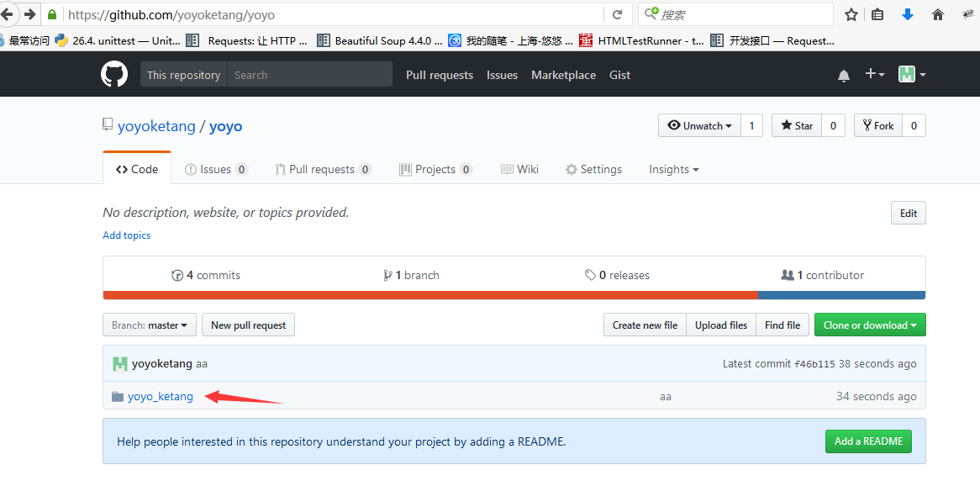Open the 我的随笔 bookmark
The width and height of the screenshot is (980, 486).
pos(511,40)
